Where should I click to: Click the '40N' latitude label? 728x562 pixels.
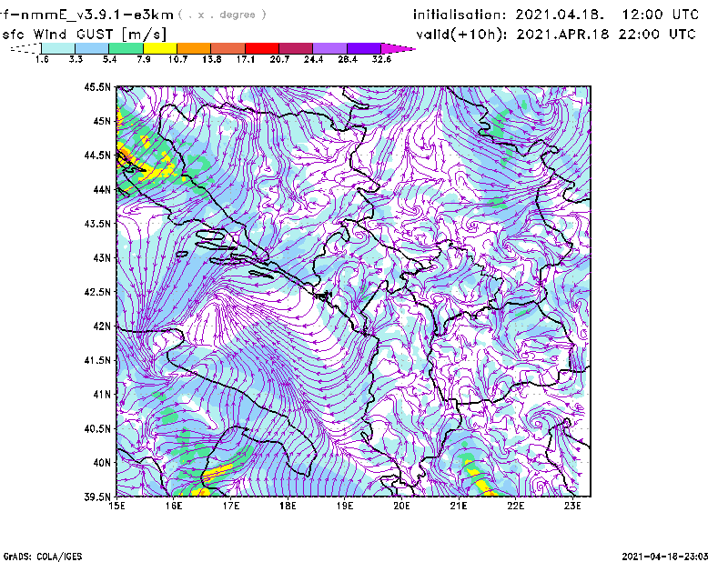102,463
